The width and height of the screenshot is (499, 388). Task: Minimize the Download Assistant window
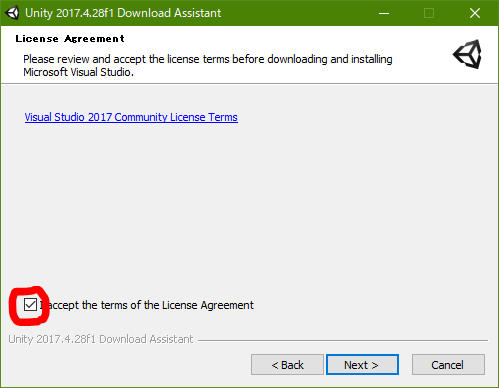pyautogui.click(x=384, y=13)
